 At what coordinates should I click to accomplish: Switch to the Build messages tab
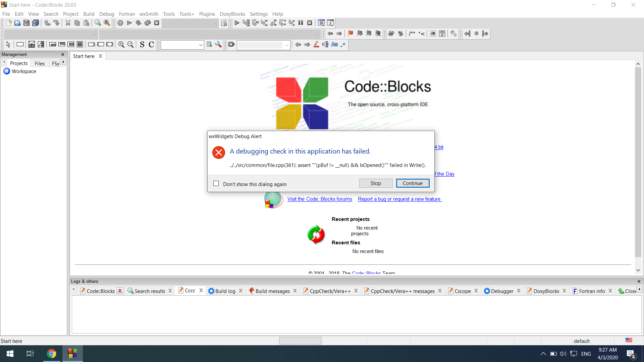pyautogui.click(x=272, y=291)
